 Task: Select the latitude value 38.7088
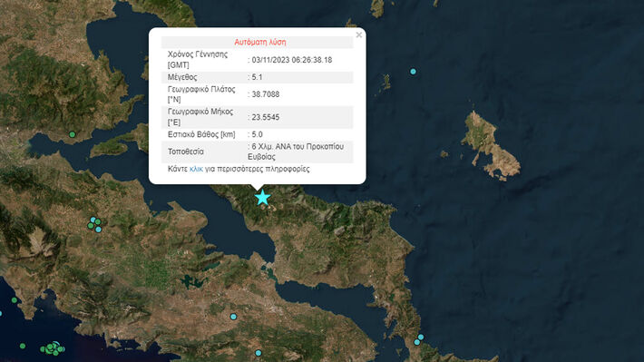click(266, 94)
